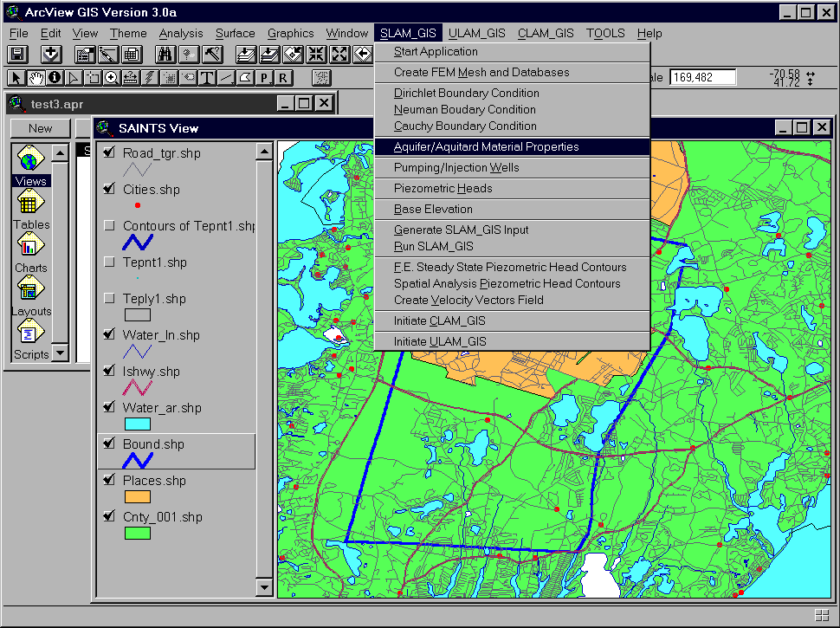This screenshot has height=628, width=840.
Task: Check the Teply1.shp theme checkbox
Action: click(x=109, y=299)
